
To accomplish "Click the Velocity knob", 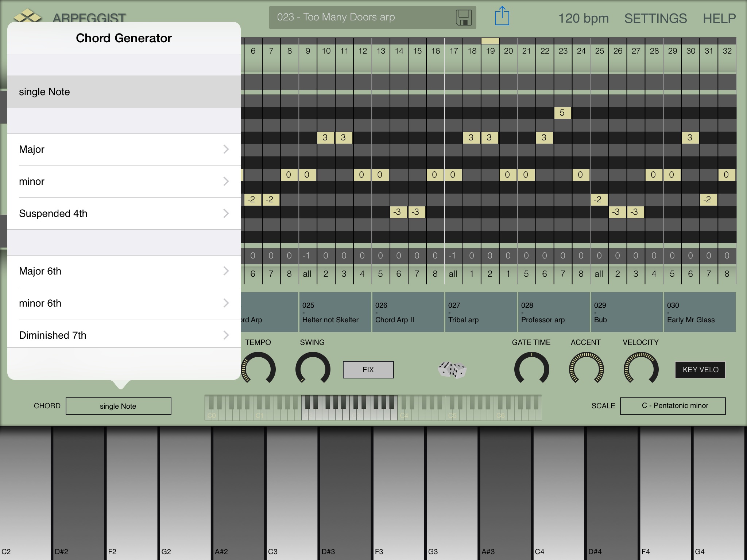I will (641, 369).
